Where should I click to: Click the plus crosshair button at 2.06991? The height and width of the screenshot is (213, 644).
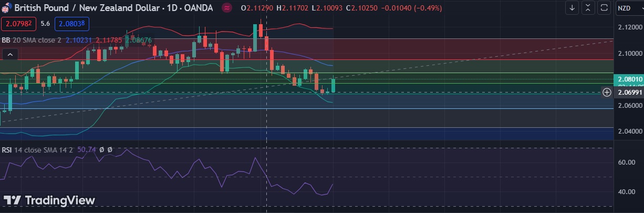point(607,93)
